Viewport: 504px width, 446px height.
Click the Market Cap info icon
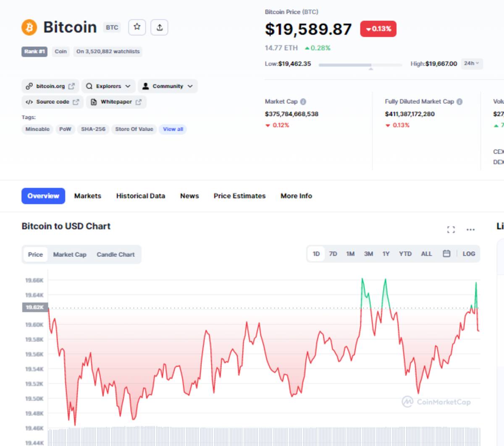(x=303, y=102)
